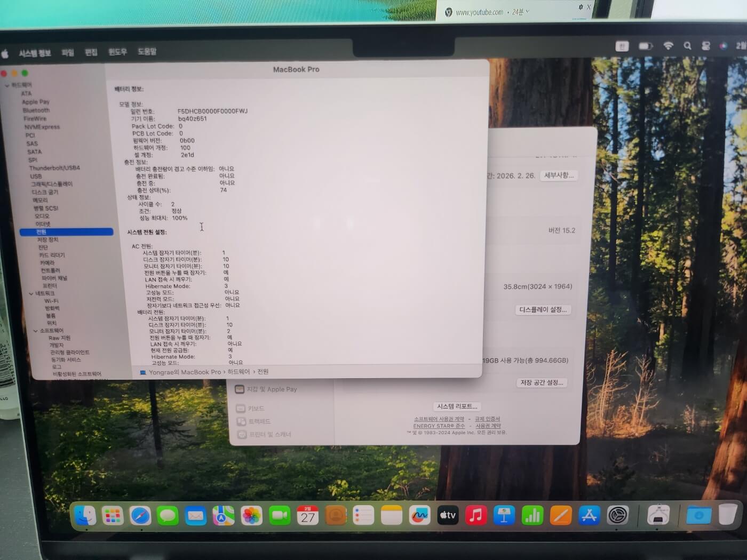Open the 윈도우 menu
The image size is (747, 560).
[x=117, y=52]
